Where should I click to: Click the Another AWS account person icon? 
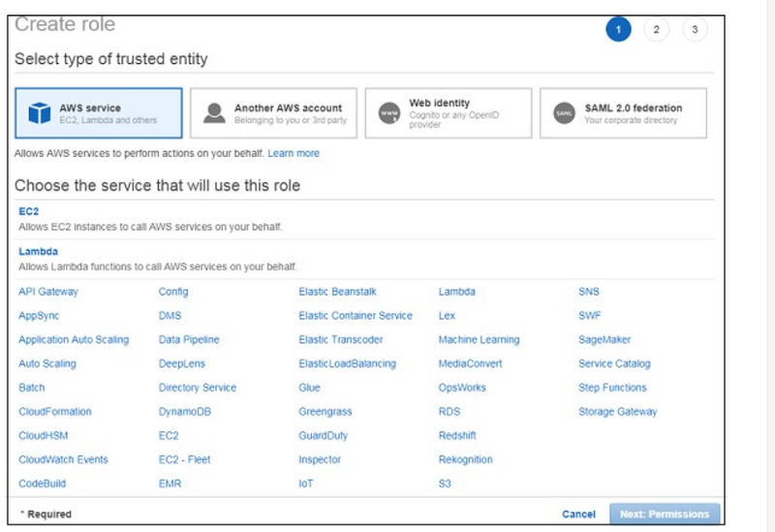pos(214,113)
